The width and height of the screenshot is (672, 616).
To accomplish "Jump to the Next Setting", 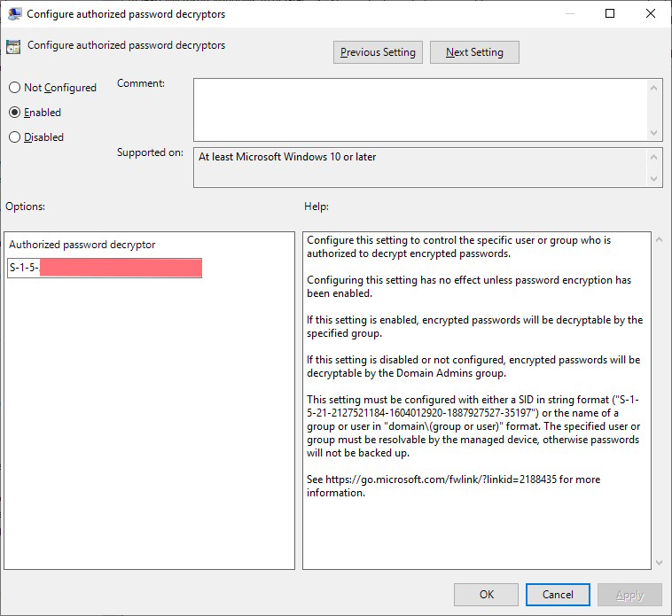I will pyautogui.click(x=474, y=52).
